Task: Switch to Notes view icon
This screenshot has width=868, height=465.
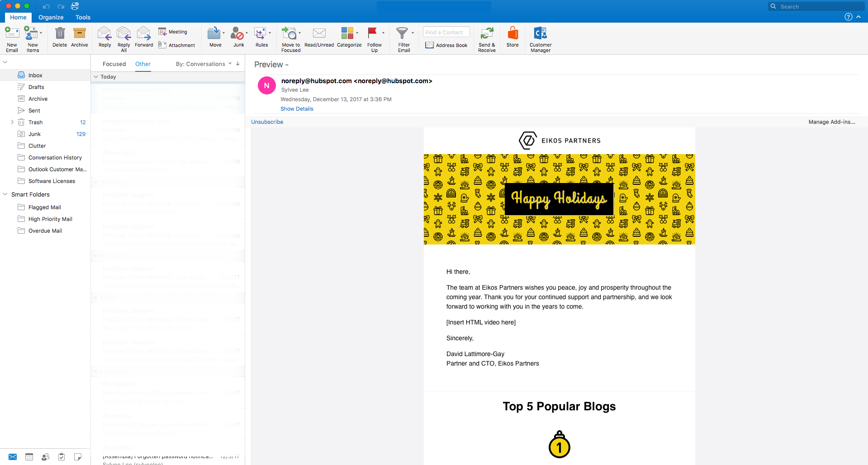Action: pos(78,457)
